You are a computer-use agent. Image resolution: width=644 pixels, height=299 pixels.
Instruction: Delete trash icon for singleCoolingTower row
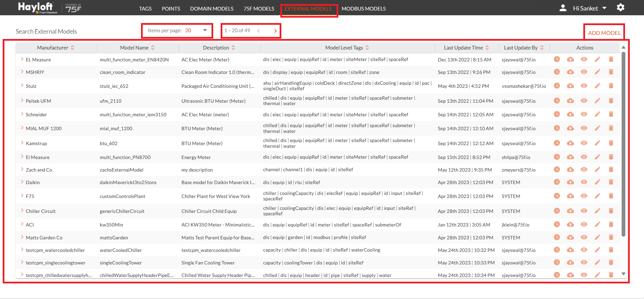tap(611, 262)
